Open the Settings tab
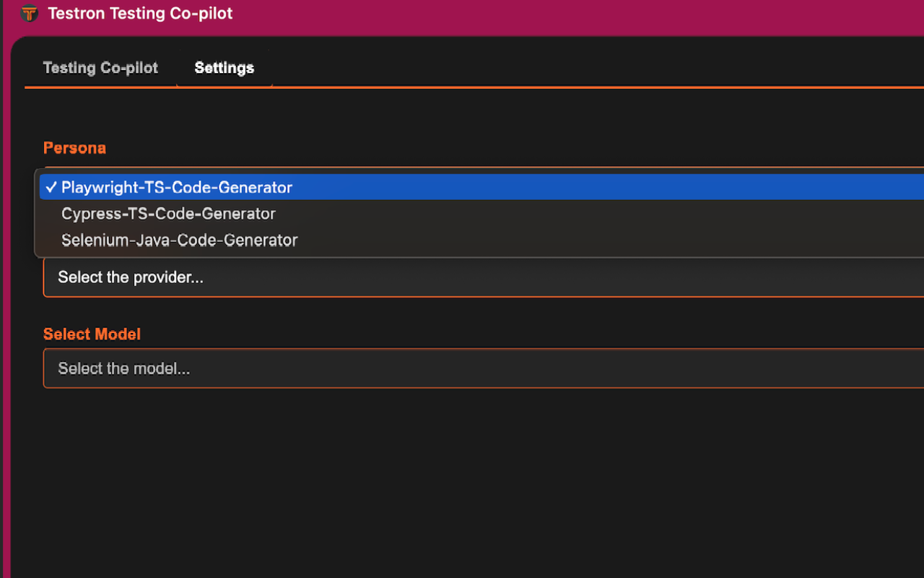The width and height of the screenshot is (924, 578). coord(224,68)
